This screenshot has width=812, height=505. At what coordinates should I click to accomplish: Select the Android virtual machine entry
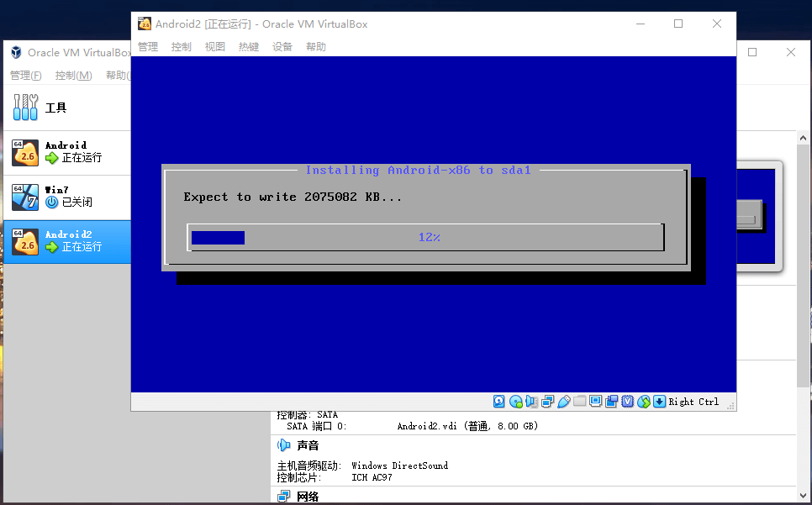point(66,152)
